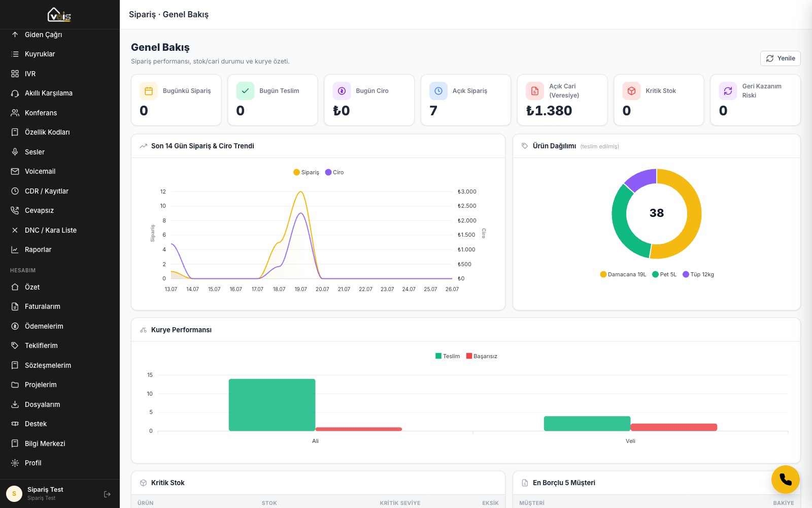The width and height of the screenshot is (812, 508).
Task: Click the Ödemelerim coin icon
Action: [x=15, y=326]
